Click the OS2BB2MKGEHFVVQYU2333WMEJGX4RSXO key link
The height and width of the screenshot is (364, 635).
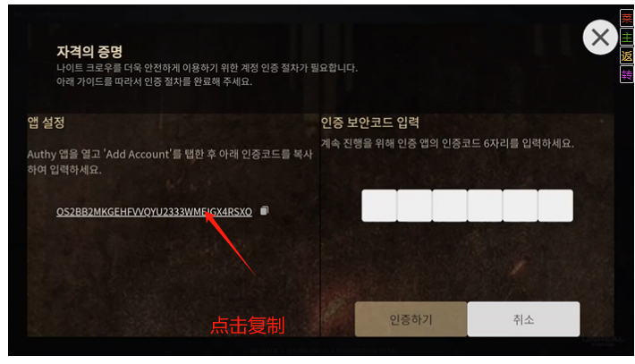click(x=154, y=212)
